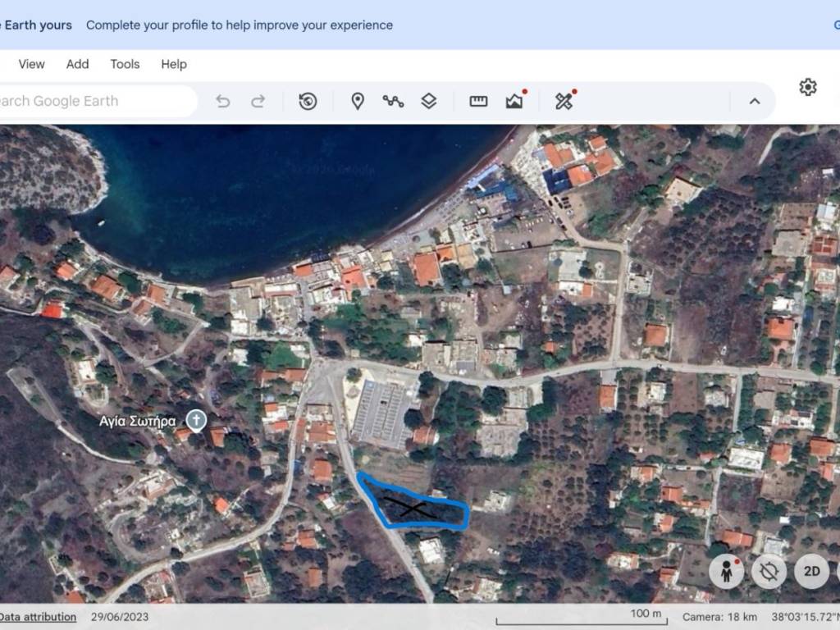Open historical imagery timeline tool

click(x=308, y=102)
